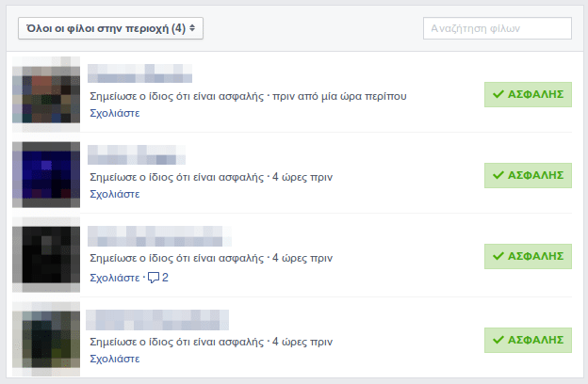This screenshot has width=588, height=384.
Task: Open the 'Όλοι οι φίλοι στην περιοχή (4)' dropdown
Action: click(110, 28)
